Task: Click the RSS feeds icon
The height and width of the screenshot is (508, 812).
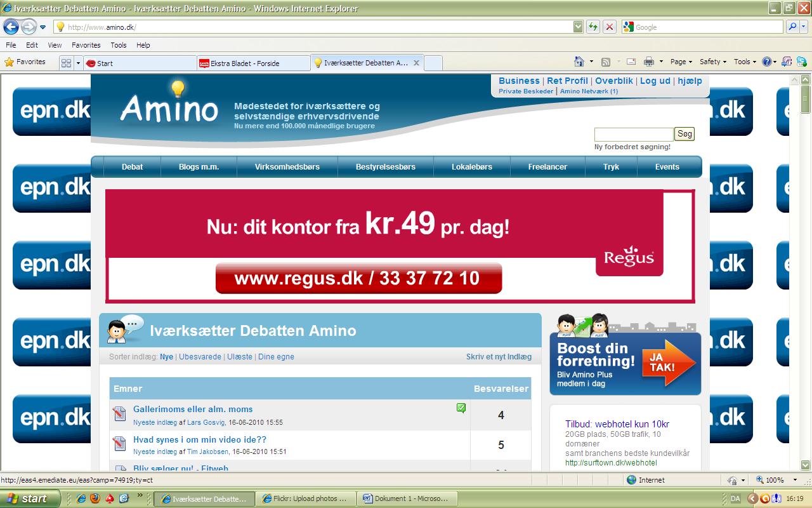Action: click(x=606, y=62)
